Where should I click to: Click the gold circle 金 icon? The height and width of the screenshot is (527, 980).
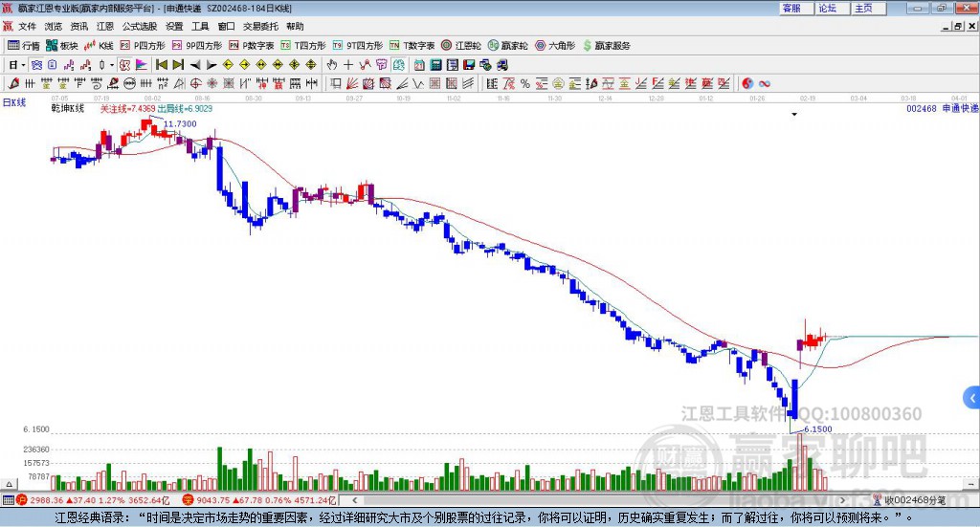coord(558,83)
